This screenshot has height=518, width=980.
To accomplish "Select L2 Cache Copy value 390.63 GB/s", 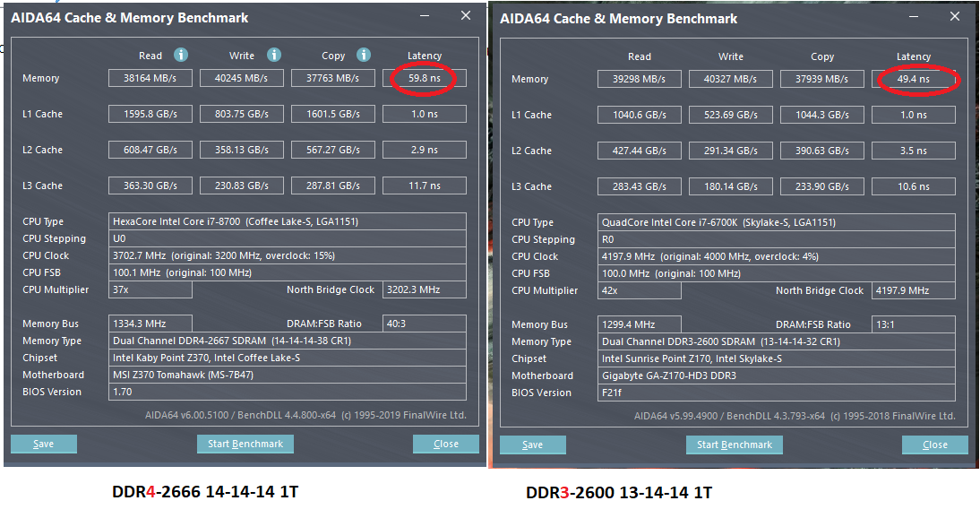I will [x=821, y=151].
